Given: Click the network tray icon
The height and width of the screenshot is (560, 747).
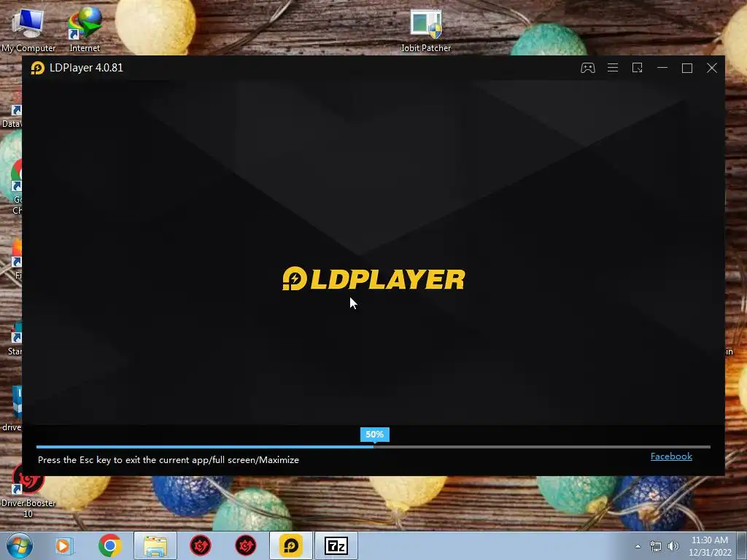Looking at the screenshot, I should click(656, 546).
